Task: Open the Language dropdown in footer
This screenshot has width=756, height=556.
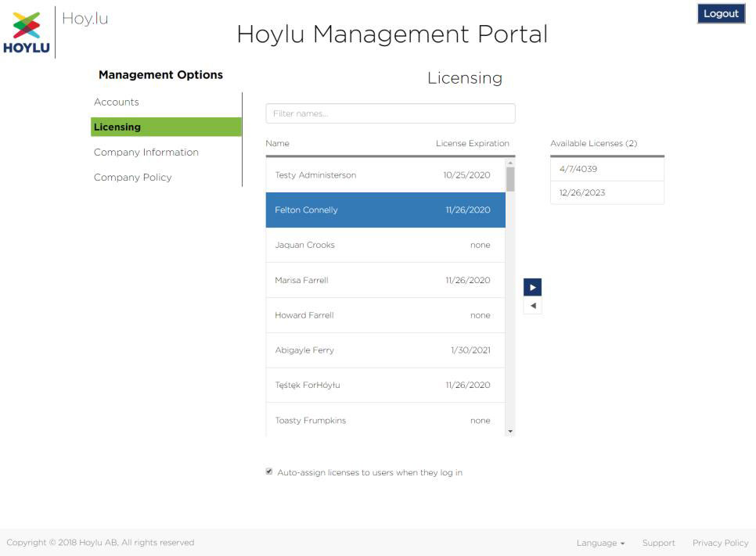Action: pyautogui.click(x=600, y=543)
